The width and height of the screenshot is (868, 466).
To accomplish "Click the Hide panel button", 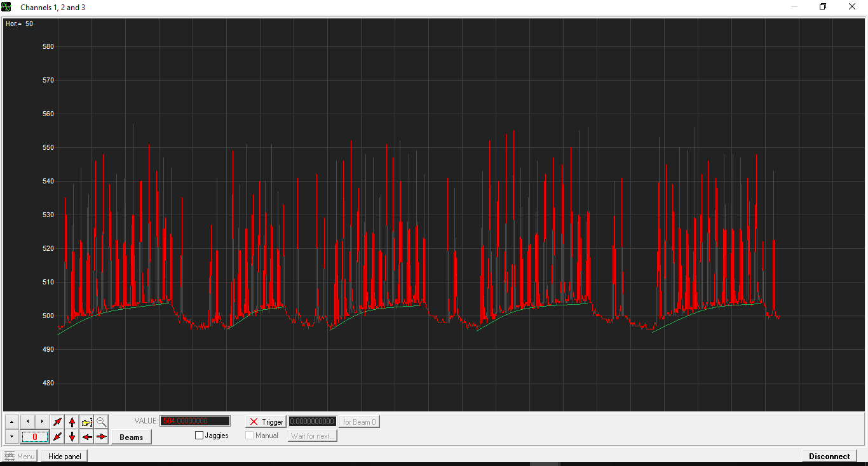I will click(x=64, y=456).
